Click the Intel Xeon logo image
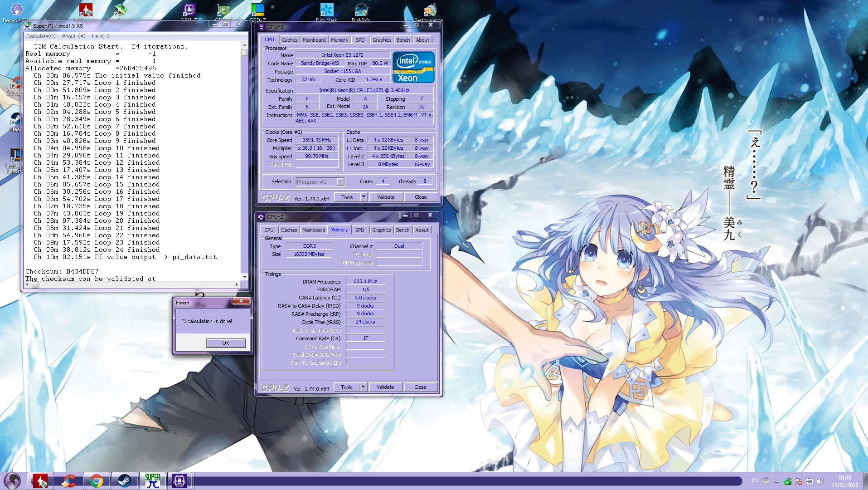The image size is (868, 490). 413,67
